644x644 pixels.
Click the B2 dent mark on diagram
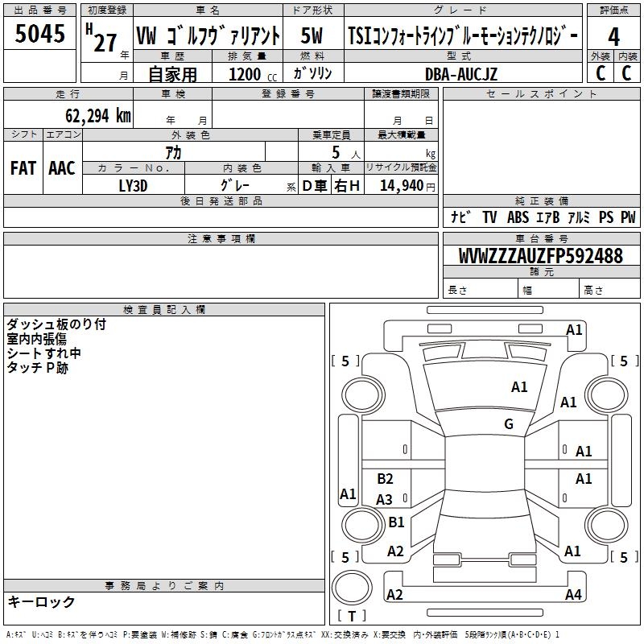tap(385, 478)
